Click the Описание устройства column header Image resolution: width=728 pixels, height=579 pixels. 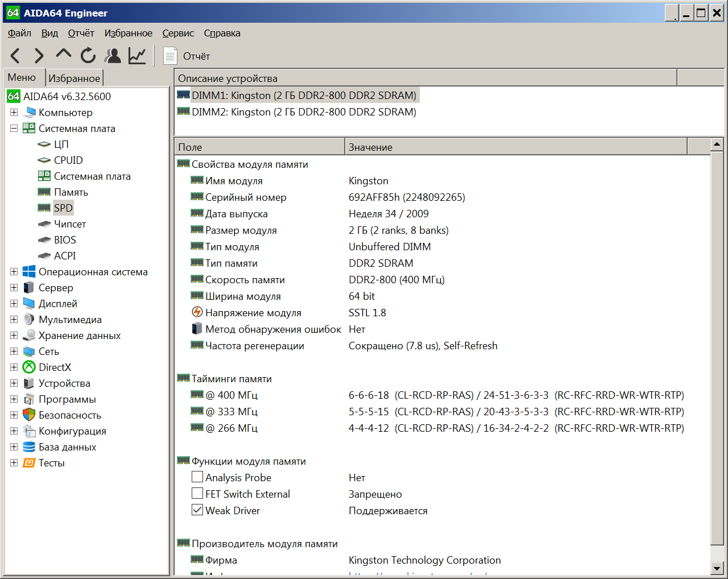coord(425,78)
